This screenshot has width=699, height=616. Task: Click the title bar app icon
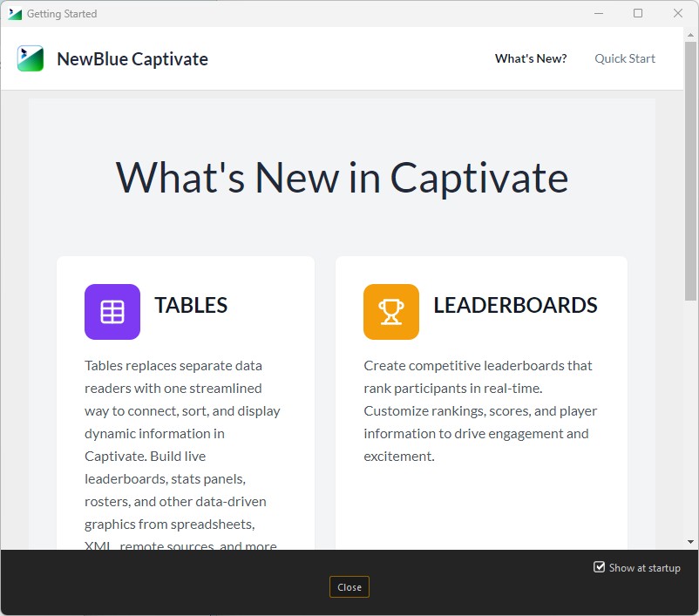point(15,14)
